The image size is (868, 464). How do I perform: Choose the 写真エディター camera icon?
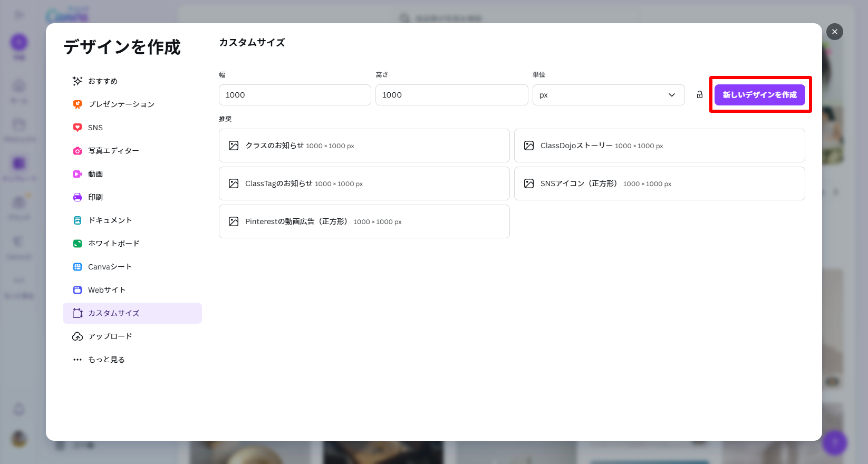click(x=78, y=151)
